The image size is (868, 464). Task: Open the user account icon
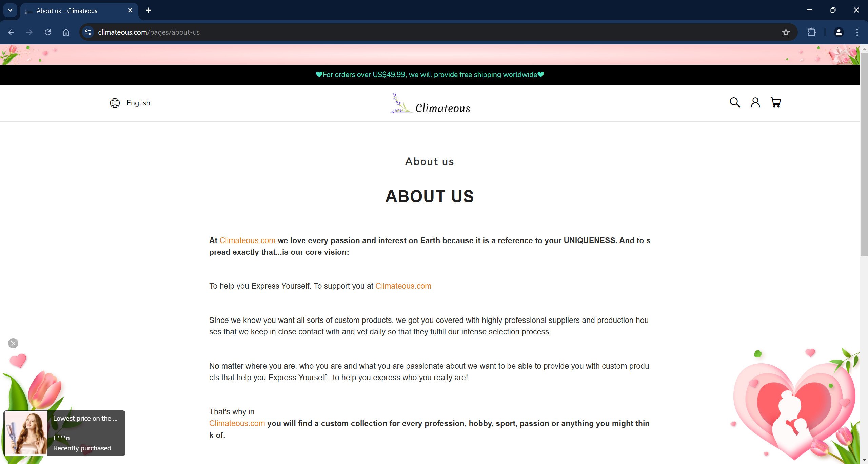(x=755, y=102)
